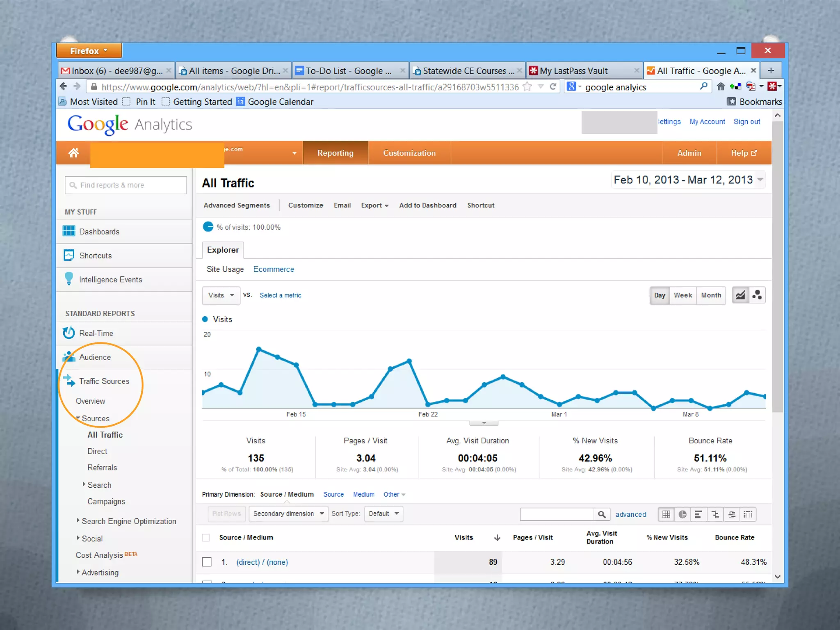The image size is (840, 630).
Task: Bookmark this page with star icon
Action: pyautogui.click(x=528, y=87)
